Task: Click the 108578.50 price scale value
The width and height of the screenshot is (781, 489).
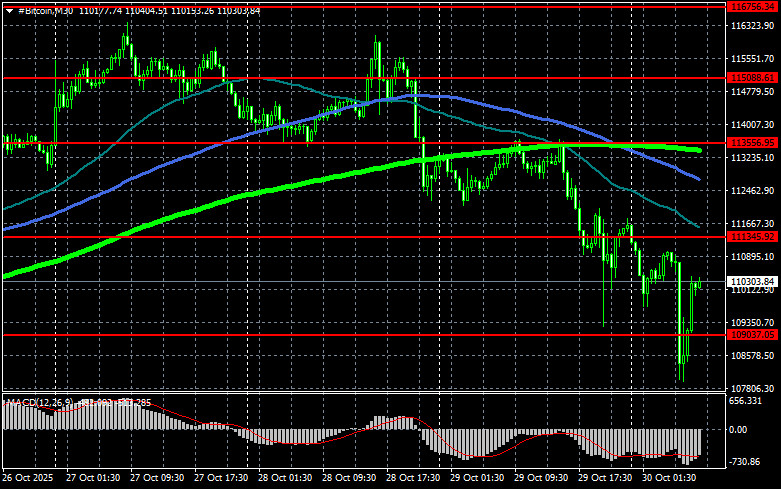Action: pyautogui.click(x=752, y=356)
